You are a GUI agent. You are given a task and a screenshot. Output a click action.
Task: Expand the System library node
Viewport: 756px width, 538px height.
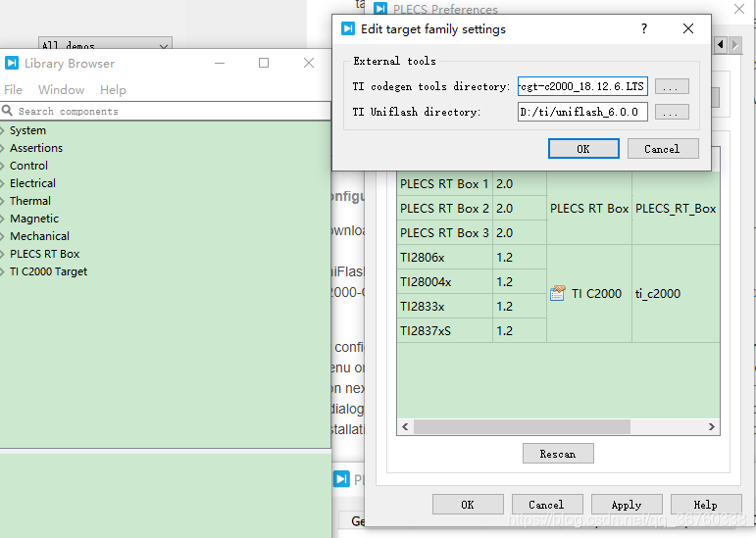[x=2, y=130]
